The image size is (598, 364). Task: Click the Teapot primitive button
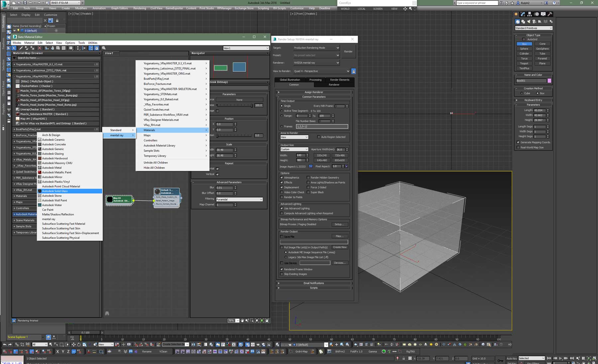pos(524,63)
